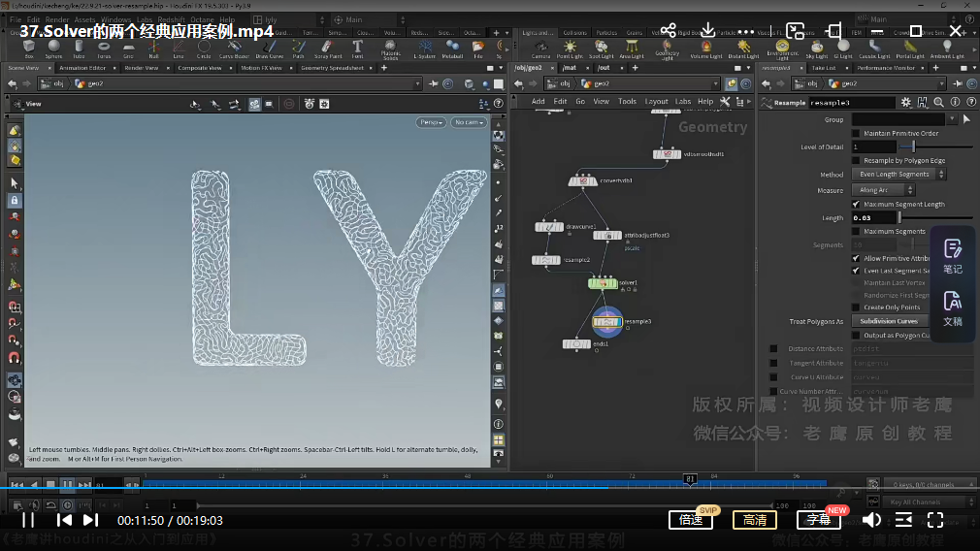Toggle Even Last Segment checkbox

[856, 271]
